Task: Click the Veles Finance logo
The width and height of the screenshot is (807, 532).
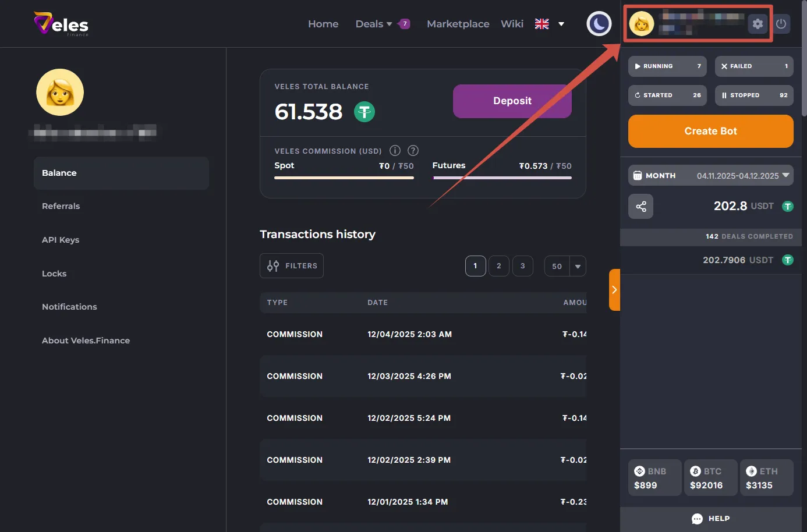Action: tap(61, 24)
